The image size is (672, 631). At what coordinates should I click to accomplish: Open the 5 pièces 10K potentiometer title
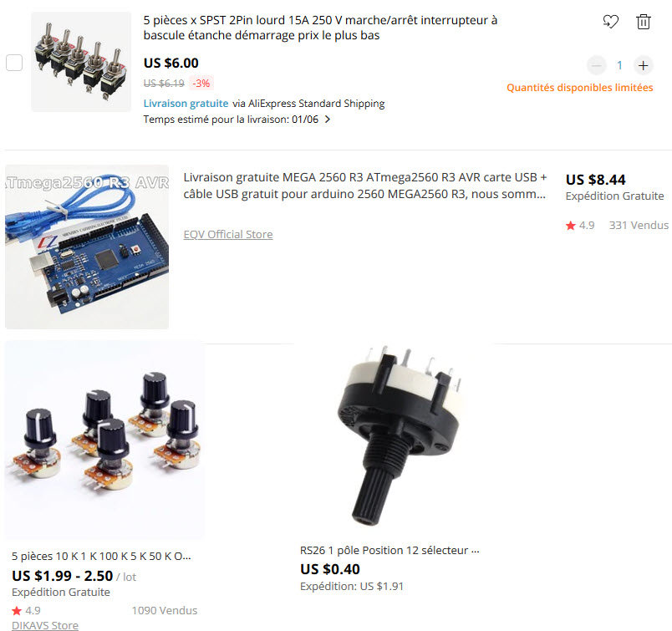pos(101,557)
